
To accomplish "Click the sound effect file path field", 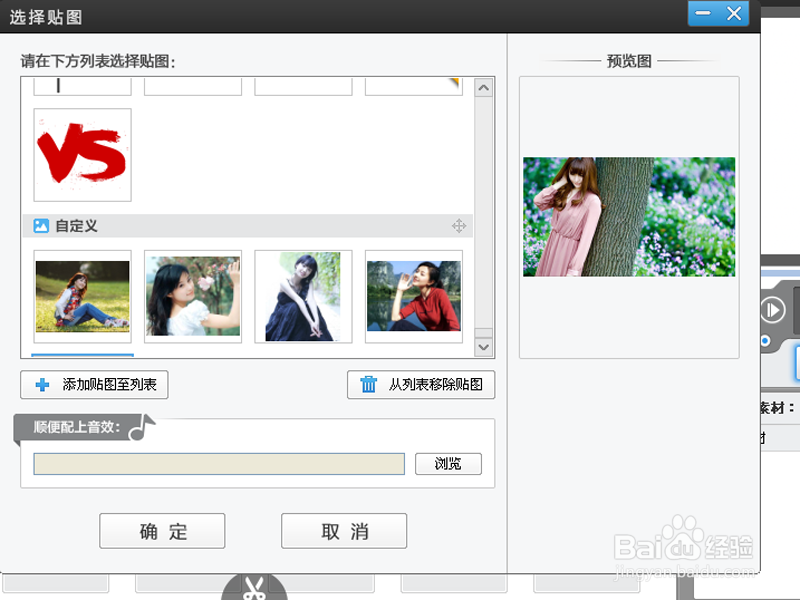I will pyautogui.click(x=219, y=464).
